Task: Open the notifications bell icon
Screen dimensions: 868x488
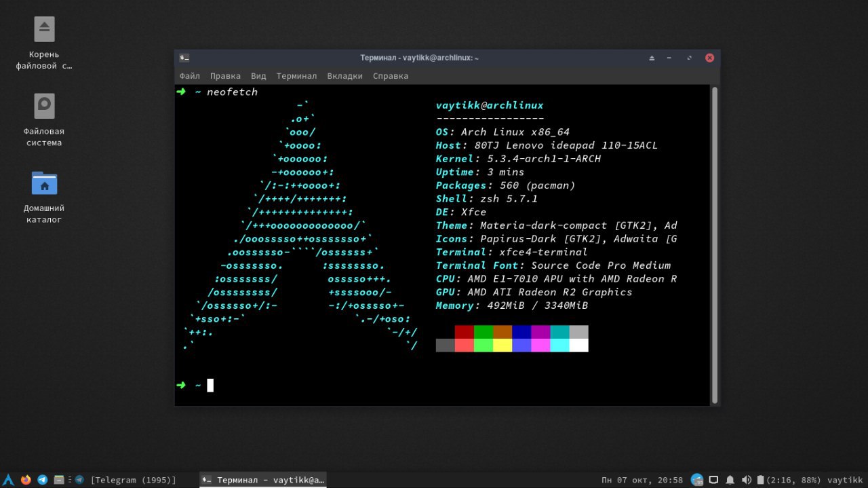Action: (x=730, y=480)
